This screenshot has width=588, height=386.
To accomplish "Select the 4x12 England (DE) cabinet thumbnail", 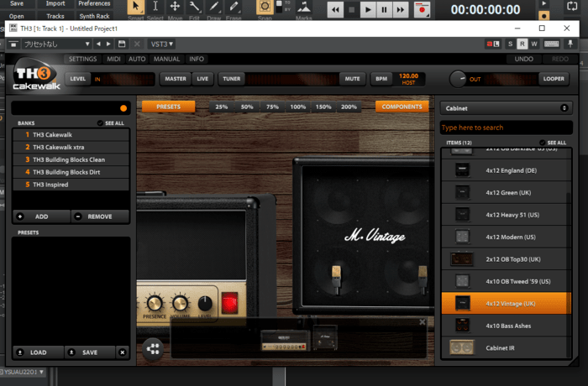I will (461, 170).
